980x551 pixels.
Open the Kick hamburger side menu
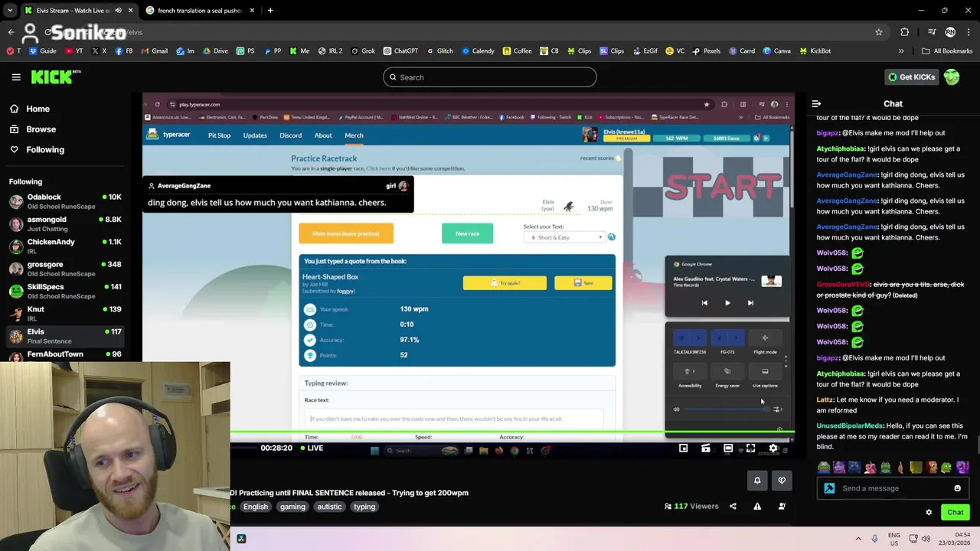pos(16,77)
